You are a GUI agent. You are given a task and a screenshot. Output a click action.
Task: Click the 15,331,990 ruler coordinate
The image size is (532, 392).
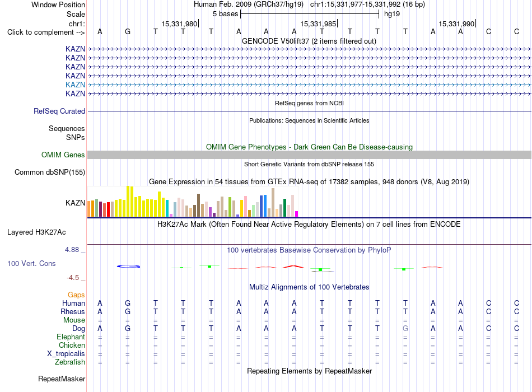(456, 24)
